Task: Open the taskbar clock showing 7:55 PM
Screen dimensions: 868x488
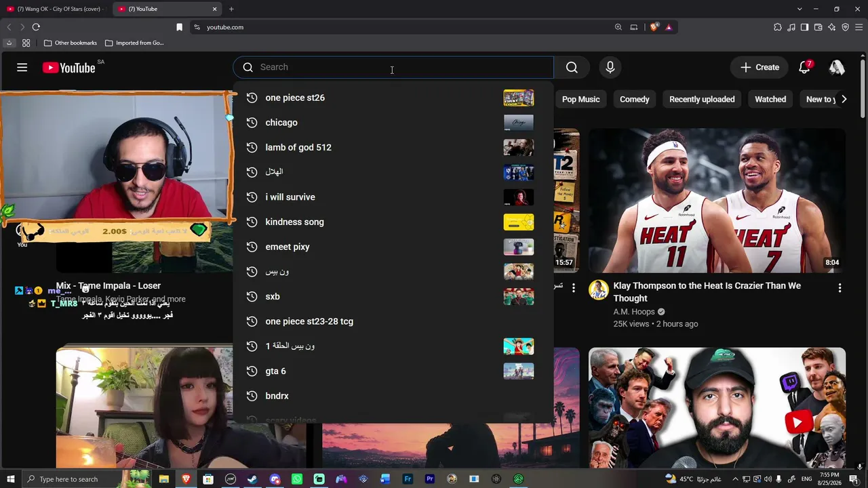Action: (830, 479)
